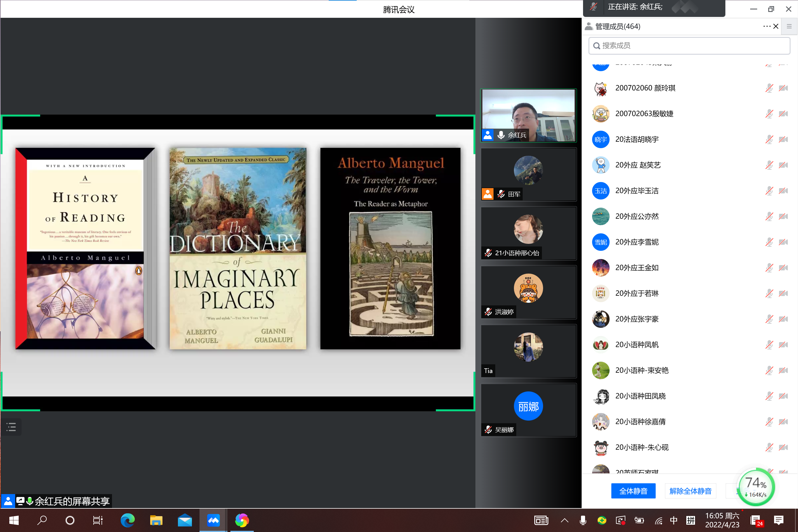This screenshot has width=798, height=532.
Task: Open the hamburger menu beside members panel
Action: pos(789,26)
